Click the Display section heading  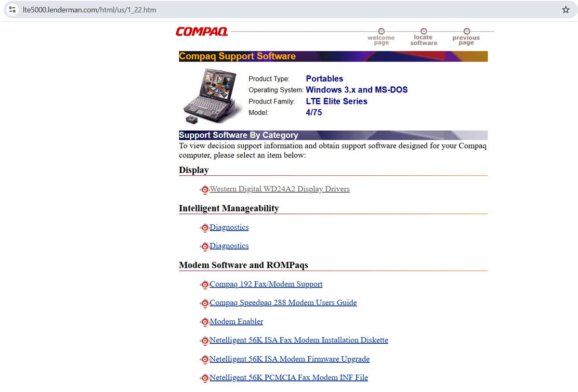(194, 170)
